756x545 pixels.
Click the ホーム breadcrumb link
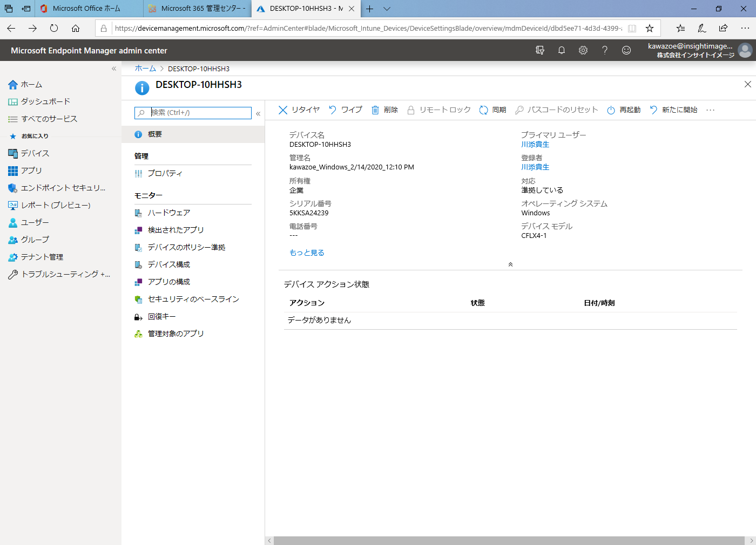click(x=145, y=69)
